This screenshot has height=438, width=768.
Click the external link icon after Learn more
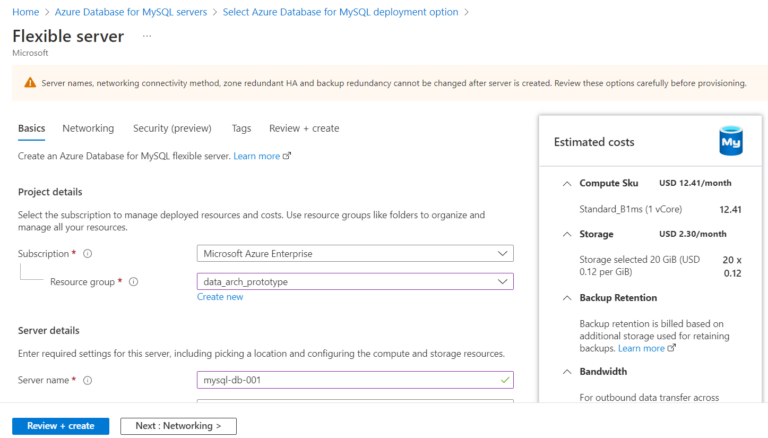click(x=287, y=157)
